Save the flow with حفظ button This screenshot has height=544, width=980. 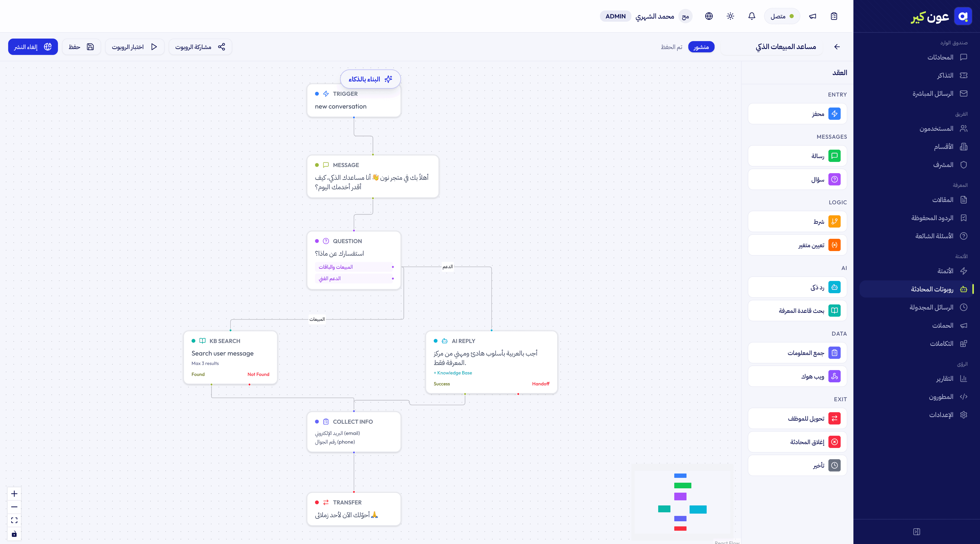pos(81,46)
